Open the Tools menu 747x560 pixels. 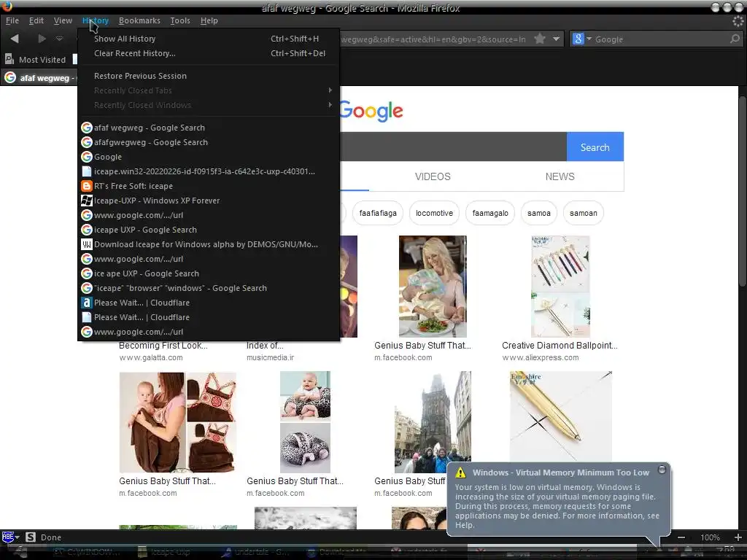click(180, 20)
